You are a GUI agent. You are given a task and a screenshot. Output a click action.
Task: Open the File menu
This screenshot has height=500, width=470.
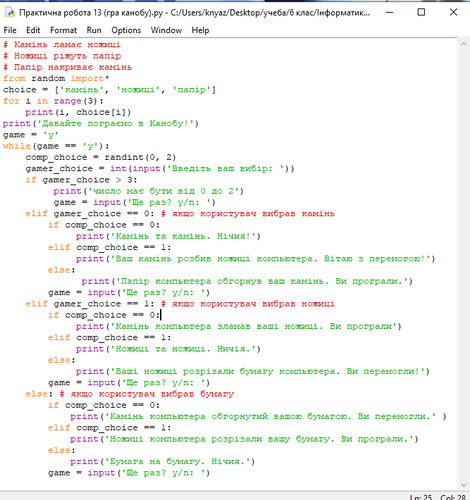tap(10, 30)
